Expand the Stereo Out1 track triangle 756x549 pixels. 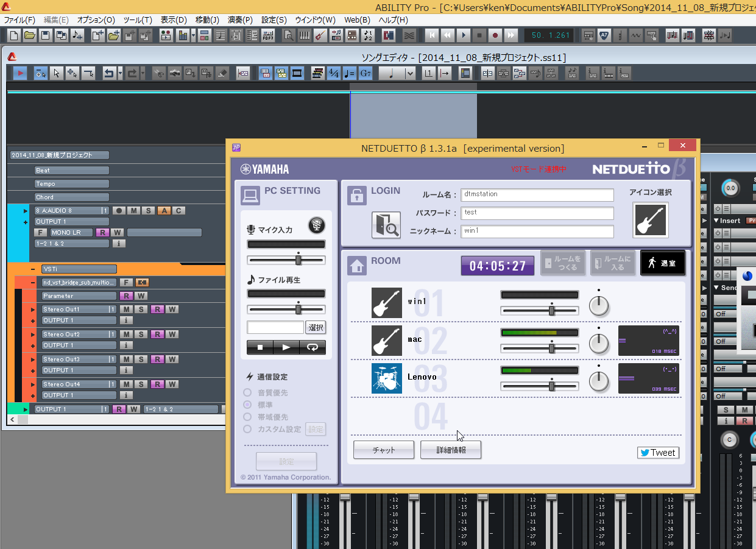tap(33, 310)
